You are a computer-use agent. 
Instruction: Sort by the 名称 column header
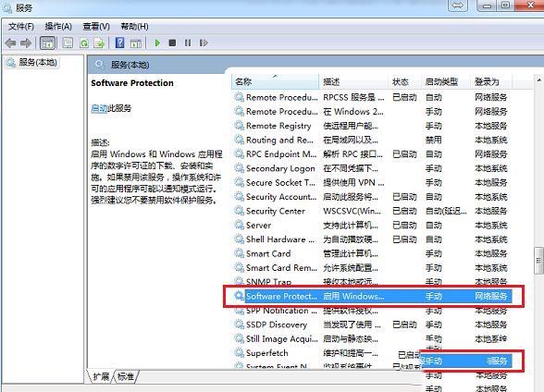[275, 81]
